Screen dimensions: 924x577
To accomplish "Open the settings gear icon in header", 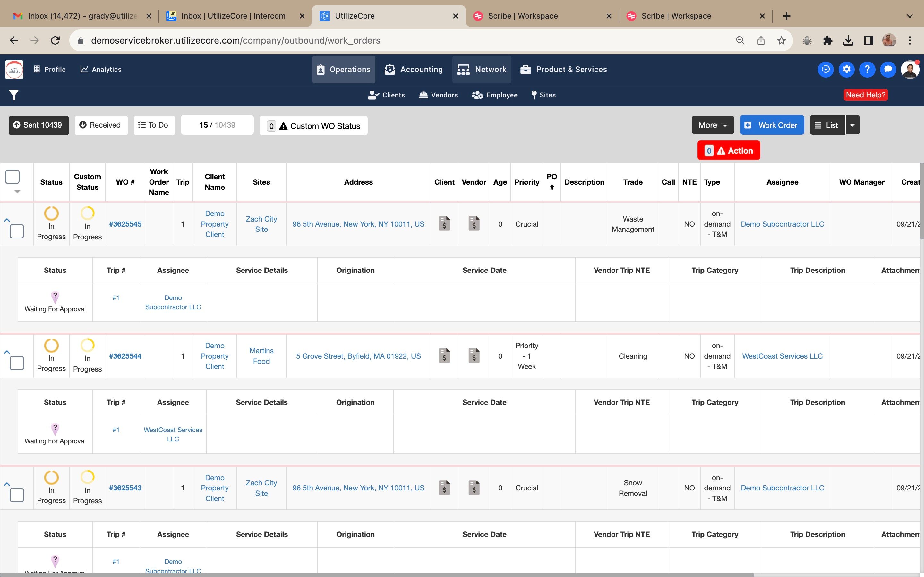I will coord(846,70).
